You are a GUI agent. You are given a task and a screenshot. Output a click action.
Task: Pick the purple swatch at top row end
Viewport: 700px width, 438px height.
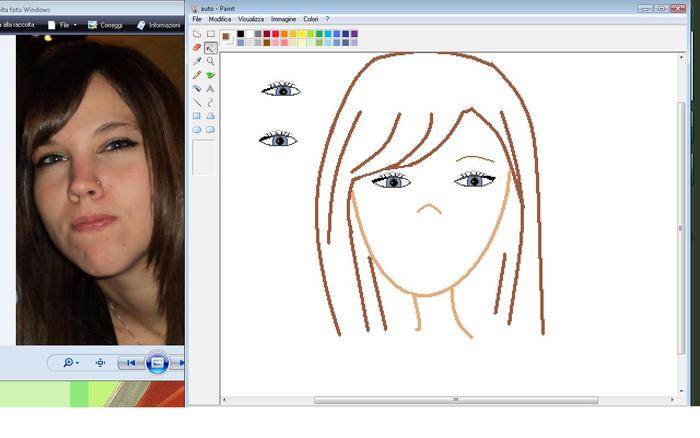point(354,34)
